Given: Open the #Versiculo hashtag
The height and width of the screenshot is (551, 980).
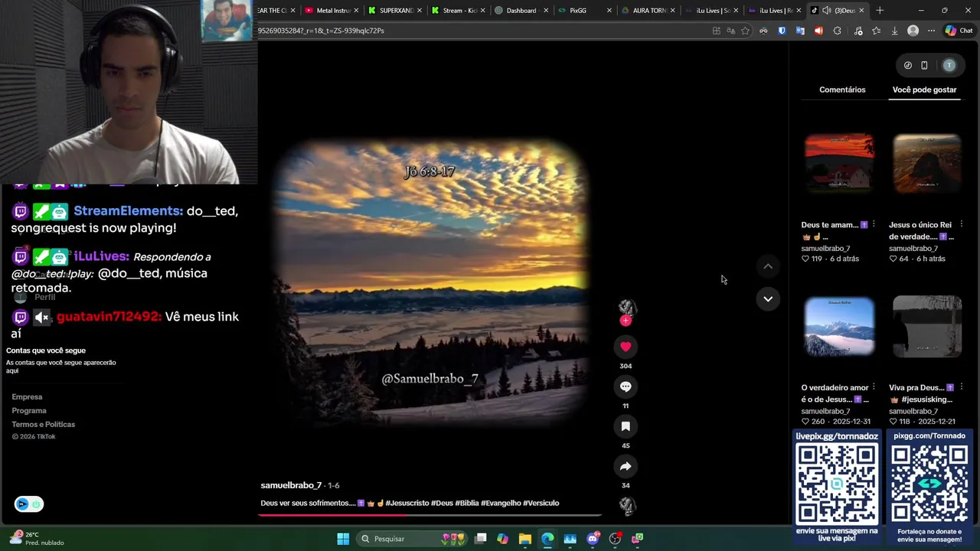Looking at the screenshot, I should [541, 503].
